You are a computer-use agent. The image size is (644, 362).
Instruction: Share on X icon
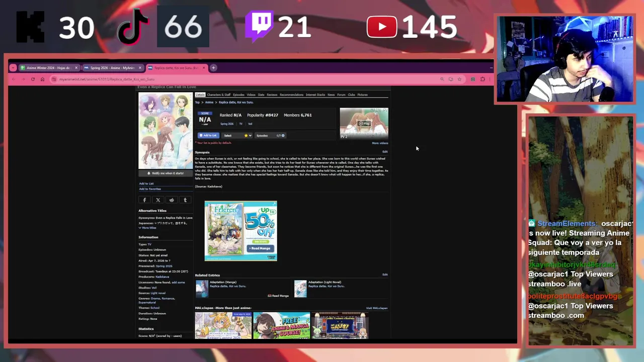158,200
